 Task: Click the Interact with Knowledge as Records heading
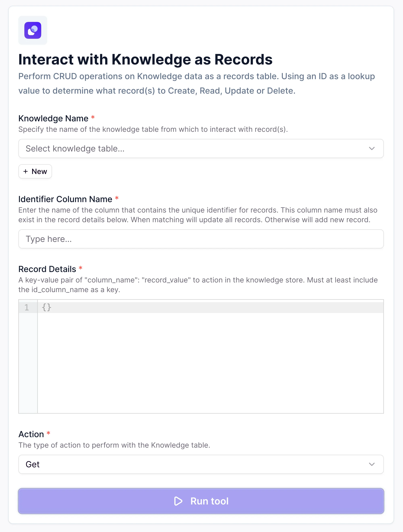145,59
